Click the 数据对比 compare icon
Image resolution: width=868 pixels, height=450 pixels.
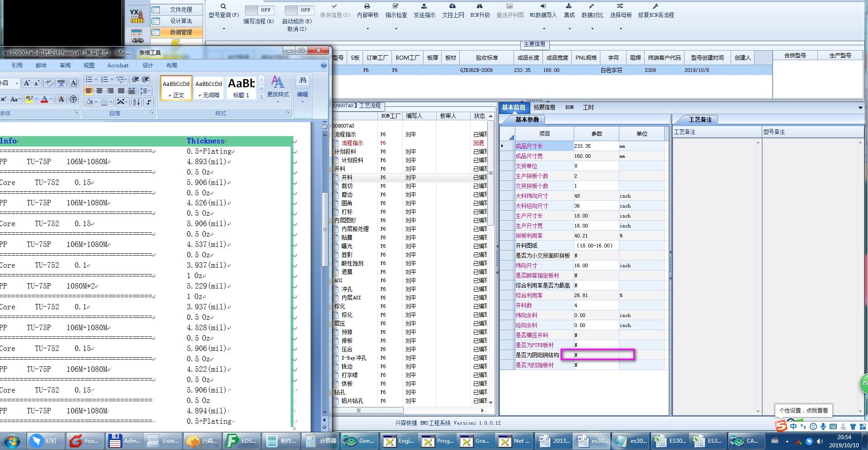pyautogui.click(x=592, y=6)
